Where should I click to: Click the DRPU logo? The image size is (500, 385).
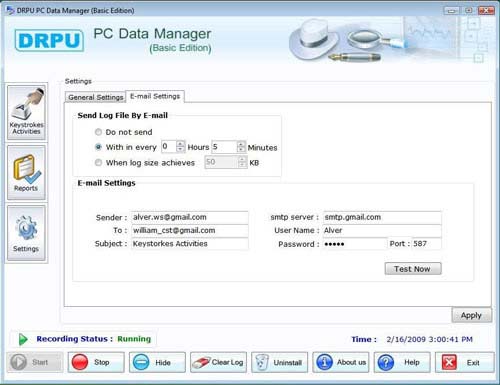pyautogui.click(x=49, y=41)
